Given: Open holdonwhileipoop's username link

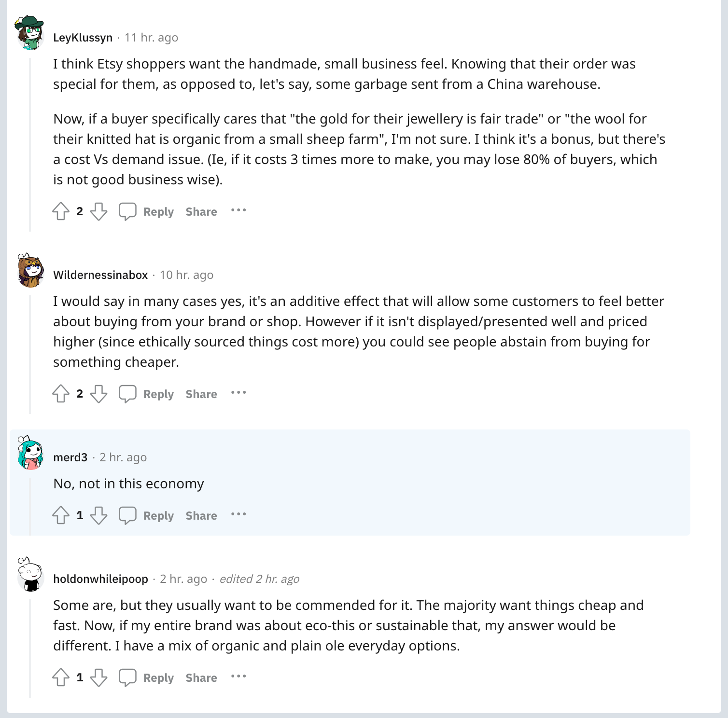Looking at the screenshot, I should pyautogui.click(x=100, y=579).
